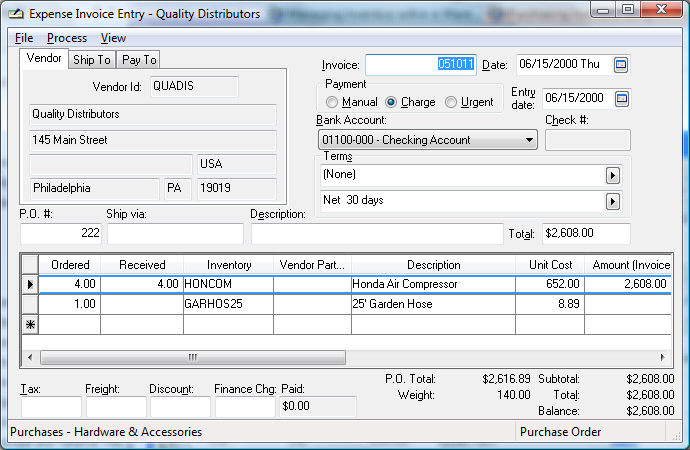690x450 pixels.
Task: Open the Date calendar picker icon
Action: [x=620, y=65]
